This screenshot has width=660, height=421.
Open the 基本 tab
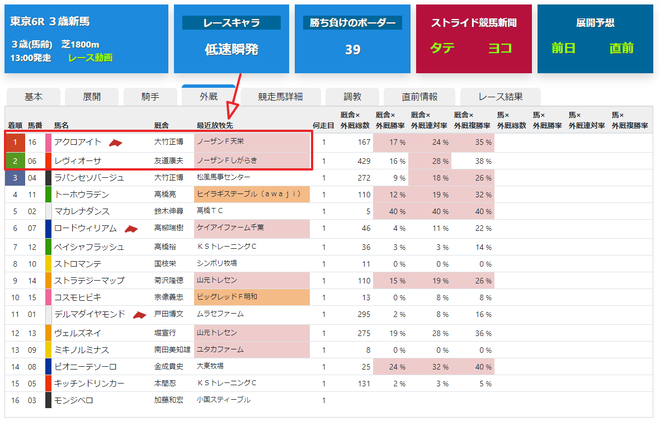[33, 97]
